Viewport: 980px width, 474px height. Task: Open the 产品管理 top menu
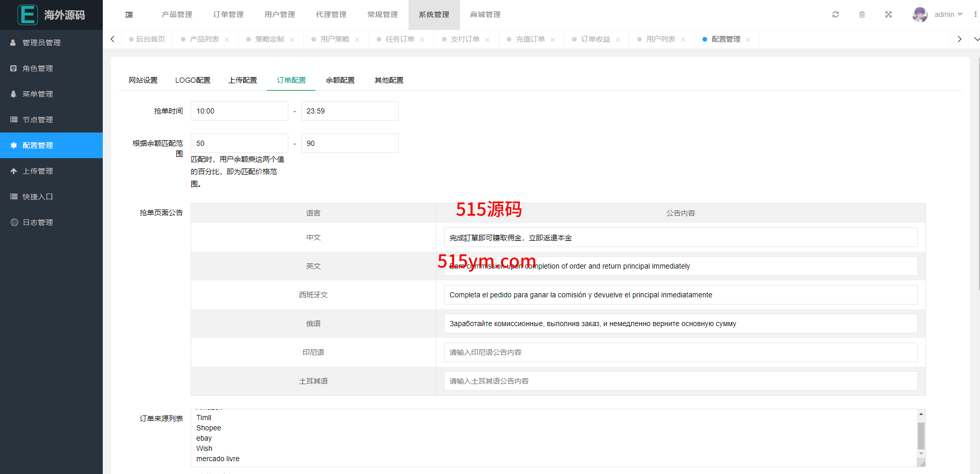[x=177, y=14]
